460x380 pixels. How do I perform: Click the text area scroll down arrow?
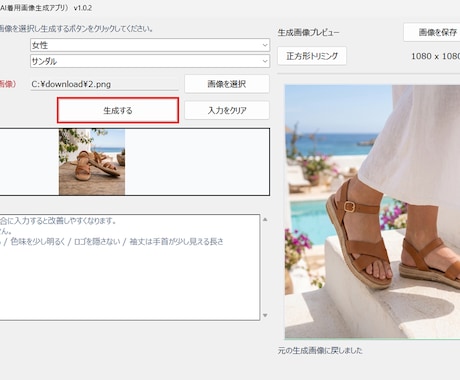click(x=265, y=315)
